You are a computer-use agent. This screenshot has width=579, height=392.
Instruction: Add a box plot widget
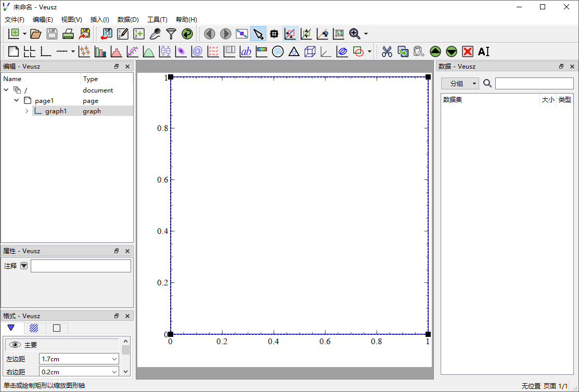(165, 51)
